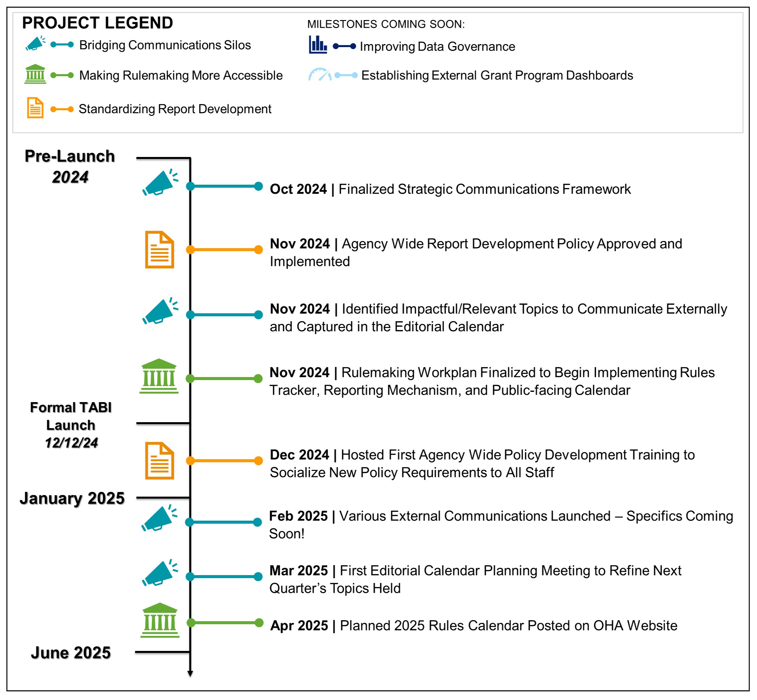Image resolution: width=757 pixels, height=700 pixels.
Task: Click the bar chart icon for Data Governance
Action: tap(318, 45)
